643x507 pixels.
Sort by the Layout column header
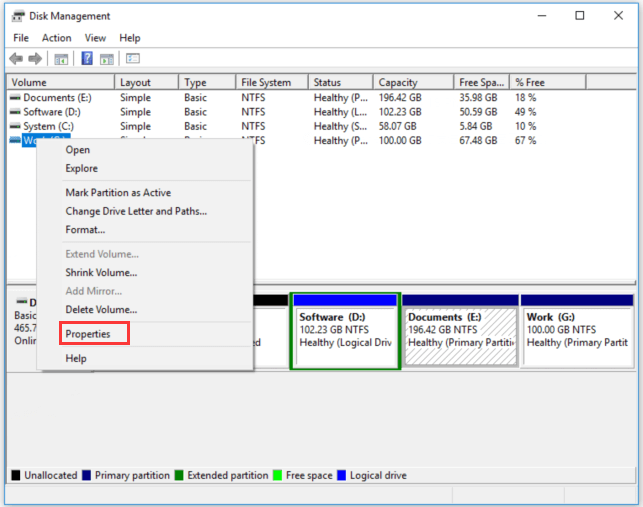[147, 82]
